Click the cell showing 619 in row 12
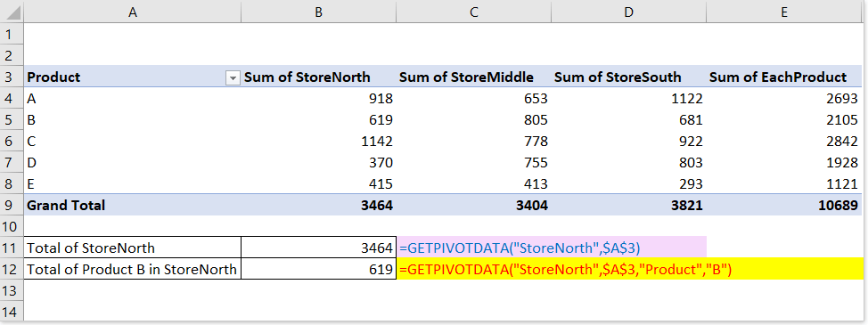This screenshot has height=325, width=868. pyautogui.click(x=319, y=269)
